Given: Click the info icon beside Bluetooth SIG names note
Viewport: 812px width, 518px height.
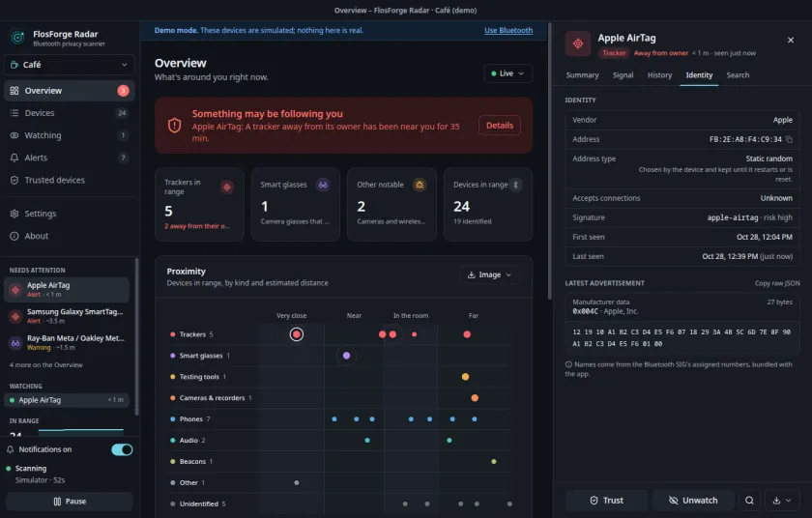Looking at the screenshot, I should pyautogui.click(x=568, y=364).
